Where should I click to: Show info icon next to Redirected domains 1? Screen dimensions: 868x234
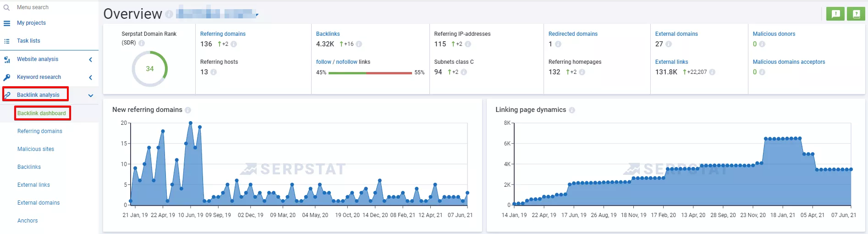[558, 44]
